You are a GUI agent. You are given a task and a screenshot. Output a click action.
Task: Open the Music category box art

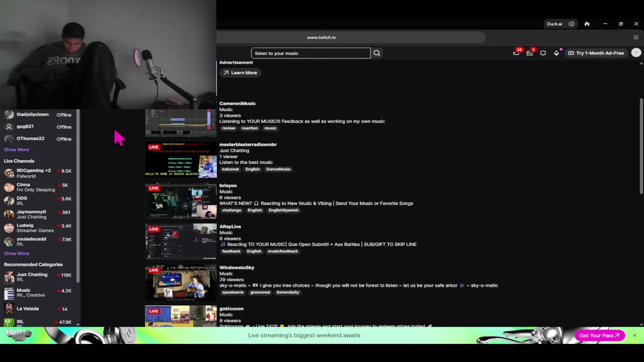click(x=9, y=293)
